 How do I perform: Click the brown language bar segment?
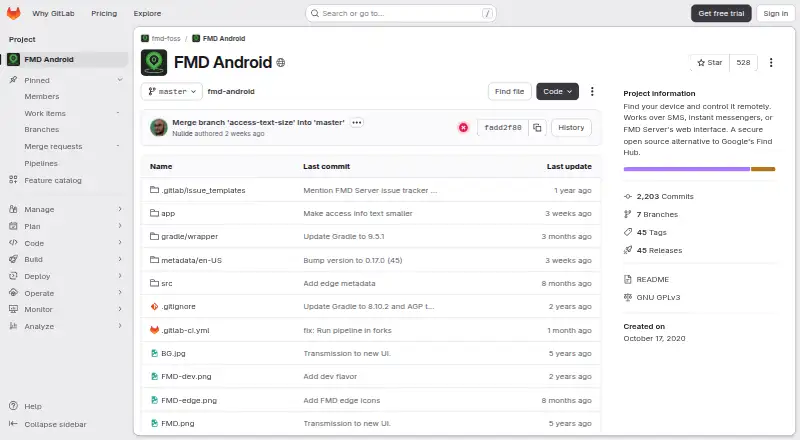(763, 169)
